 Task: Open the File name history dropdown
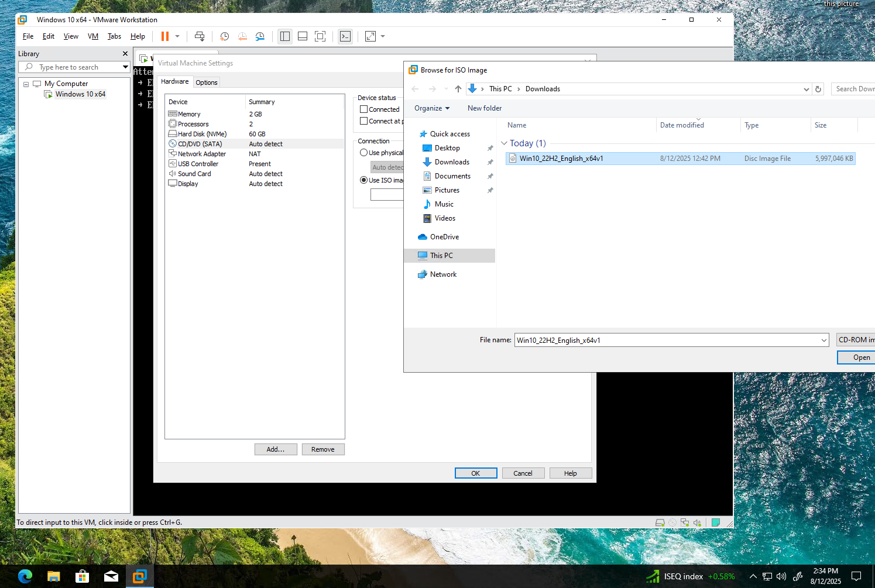[824, 341]
